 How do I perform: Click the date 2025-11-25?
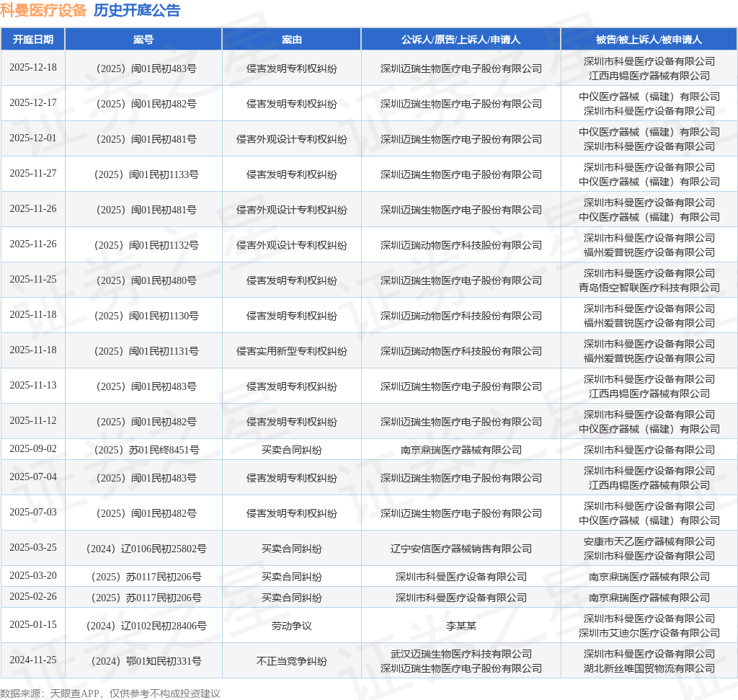(x=33, y=279)
